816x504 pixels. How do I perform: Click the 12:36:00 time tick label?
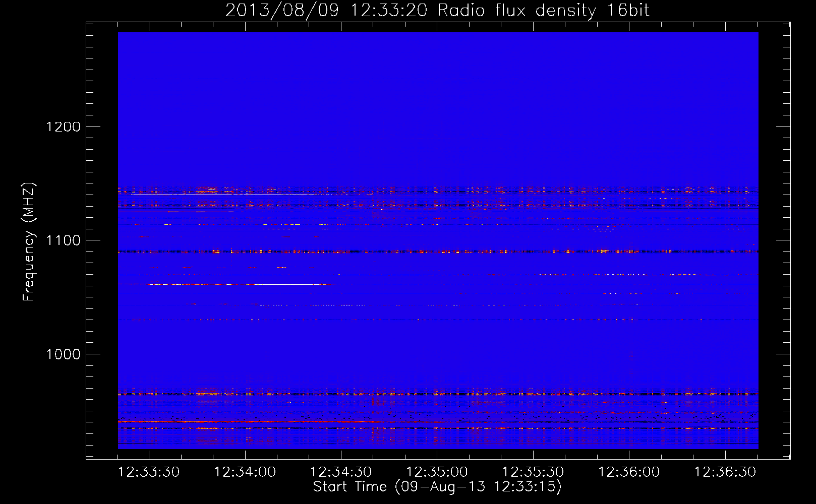point(629,472)
